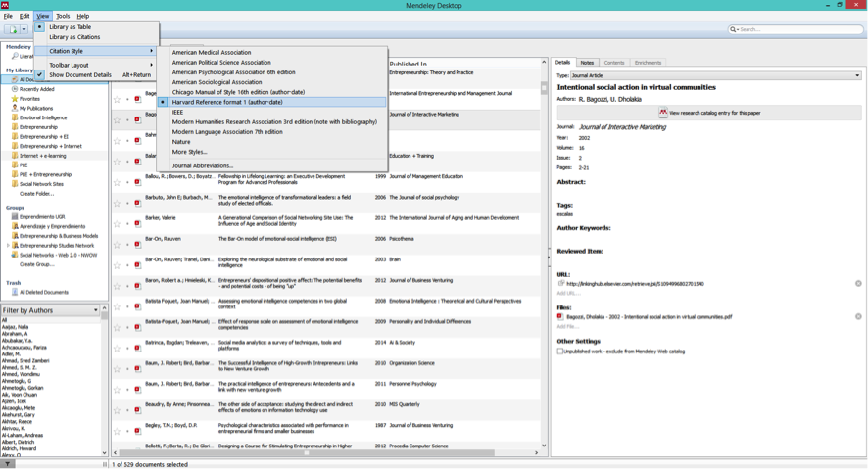This screenshot has height=469, width=868.
Task: Open PDF icon for Barker, Valerie entry
Action: point(138,223)
